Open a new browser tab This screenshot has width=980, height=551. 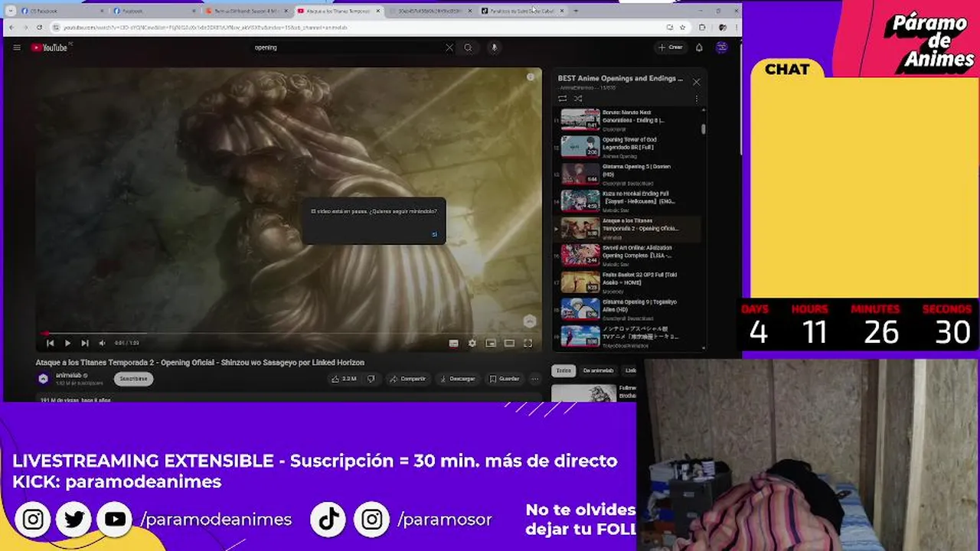point(576,11)
